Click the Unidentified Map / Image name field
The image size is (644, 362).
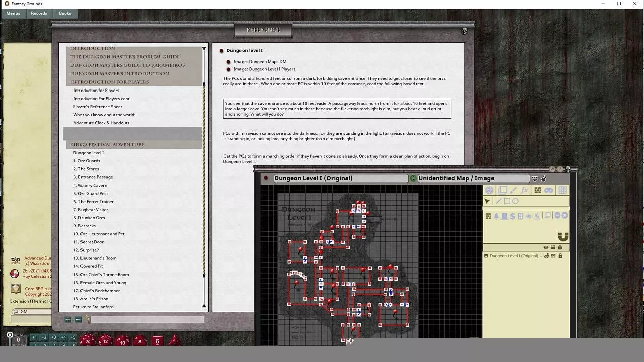pos(473,178)
